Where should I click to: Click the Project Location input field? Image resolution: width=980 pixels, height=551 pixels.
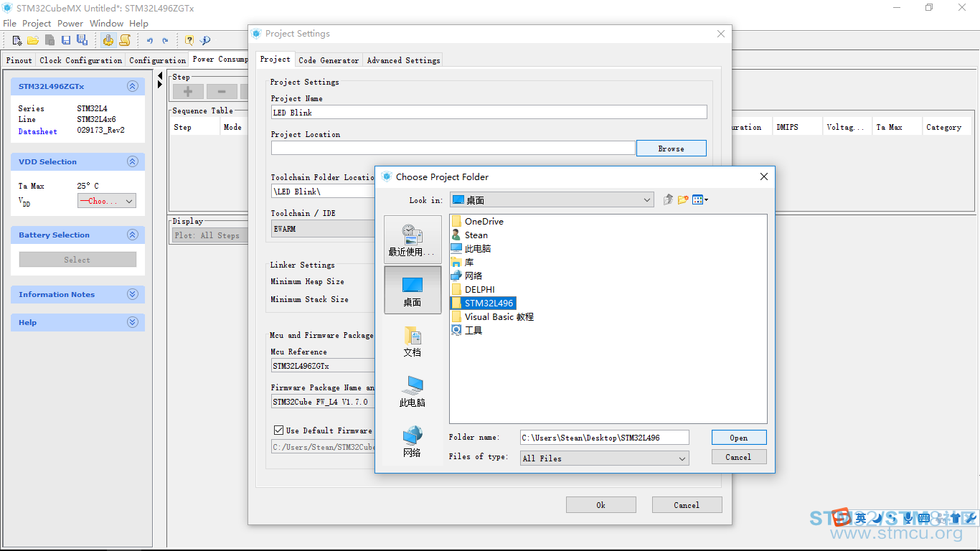coord(453,148)
